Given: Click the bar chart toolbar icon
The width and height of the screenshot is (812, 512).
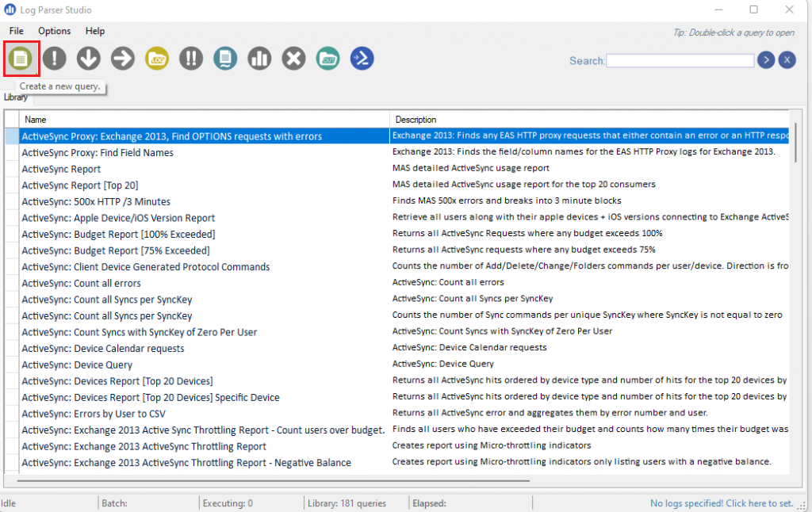Looking at the screenshot, I should [x=259, y=59].
